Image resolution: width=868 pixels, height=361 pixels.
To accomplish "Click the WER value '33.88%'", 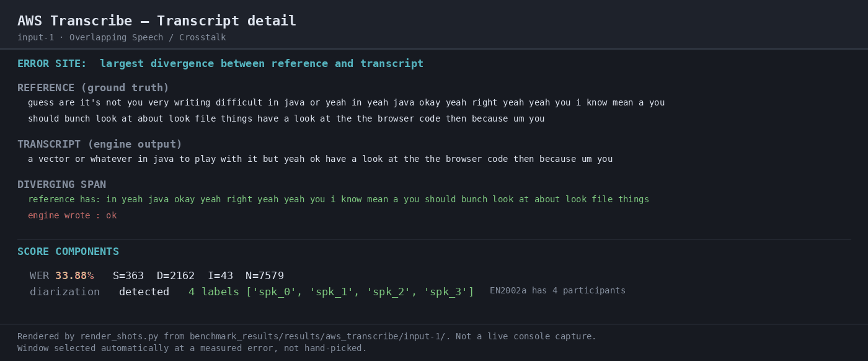I will 74,276.
